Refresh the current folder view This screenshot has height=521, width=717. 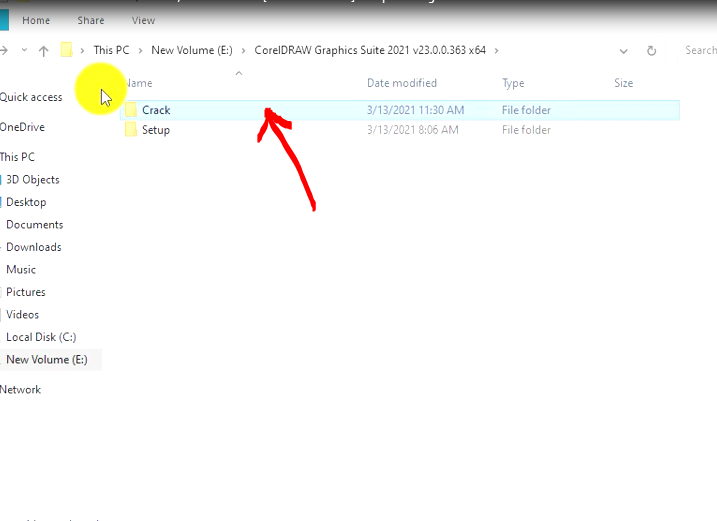(x=652, y=51)
